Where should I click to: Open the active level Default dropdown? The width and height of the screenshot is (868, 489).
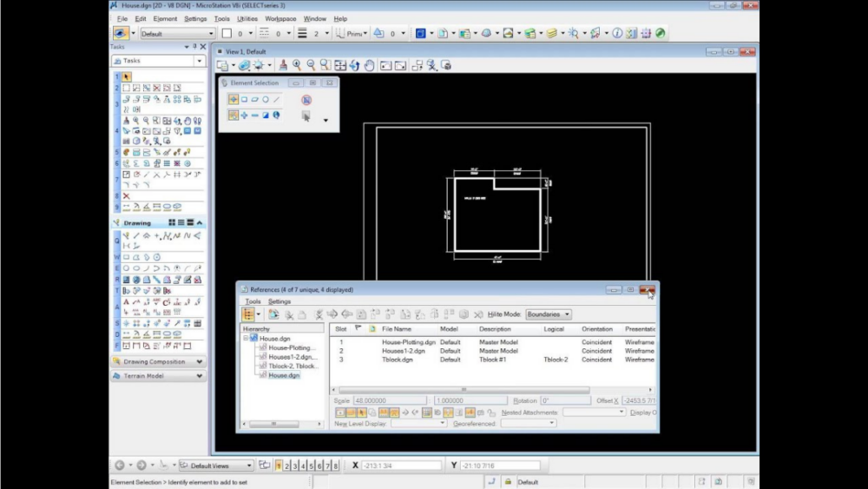(x=177, y=34)
